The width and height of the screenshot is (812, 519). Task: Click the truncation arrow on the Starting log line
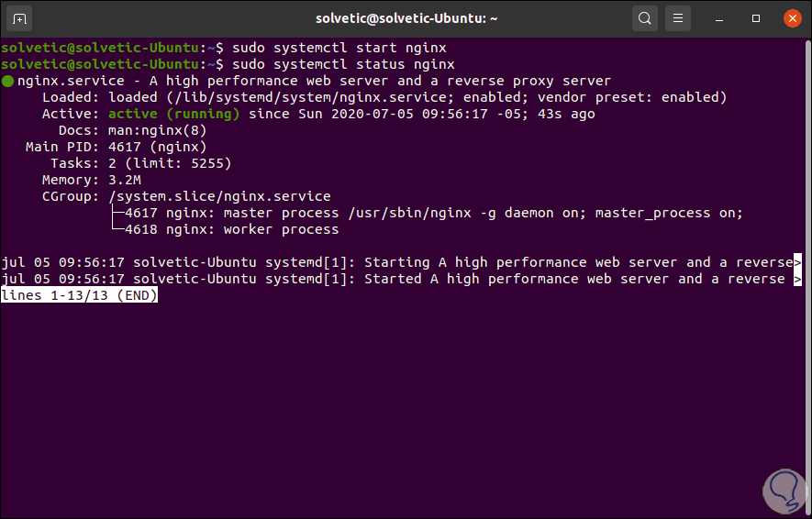coord(797,262)
